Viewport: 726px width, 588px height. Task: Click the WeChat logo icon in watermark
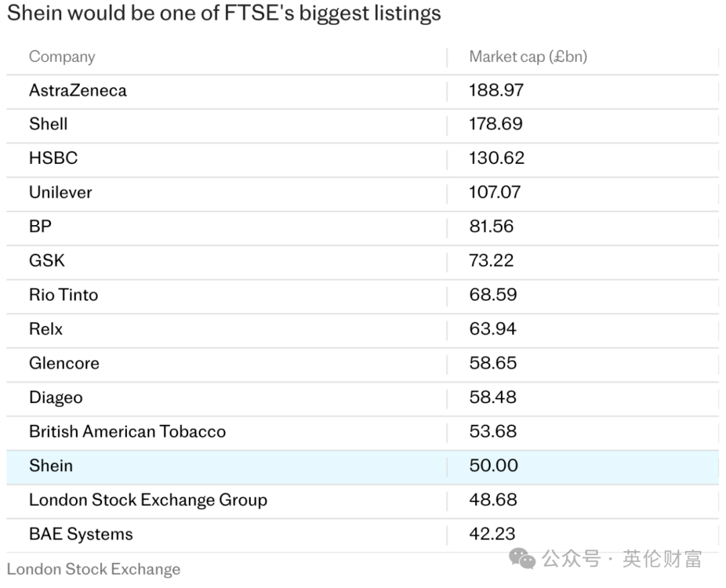point(522,559)
